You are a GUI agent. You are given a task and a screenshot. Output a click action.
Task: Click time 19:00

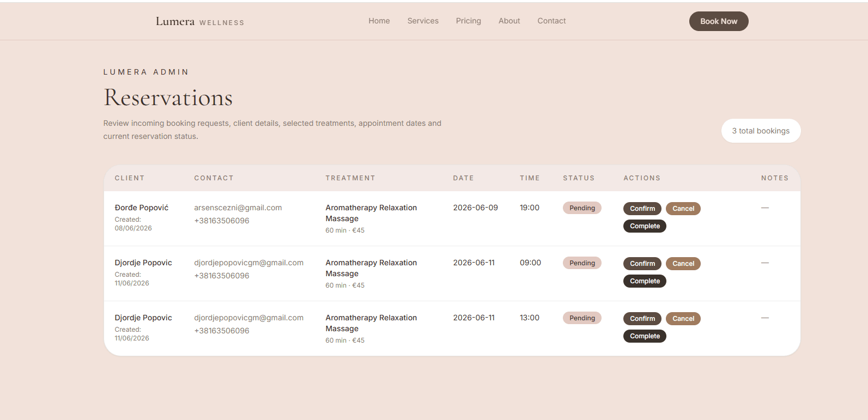coord(530,208)
